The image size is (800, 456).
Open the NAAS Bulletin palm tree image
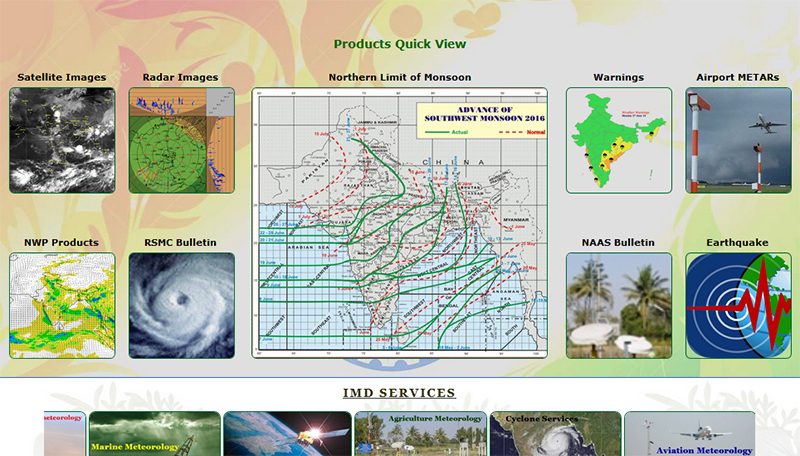619,306
